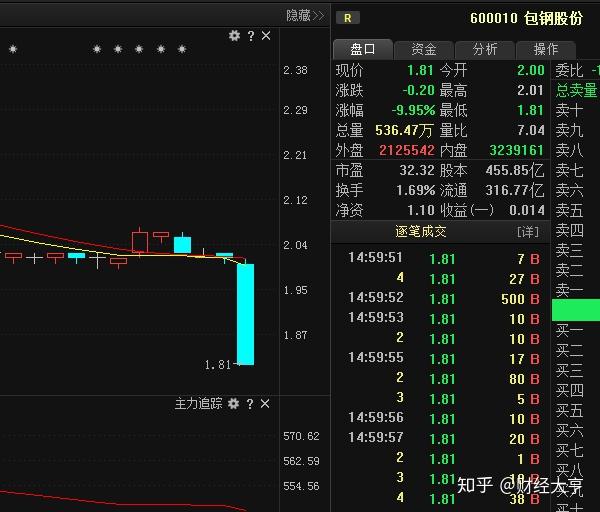Open main chart settings gear icon

click(234, 36)
